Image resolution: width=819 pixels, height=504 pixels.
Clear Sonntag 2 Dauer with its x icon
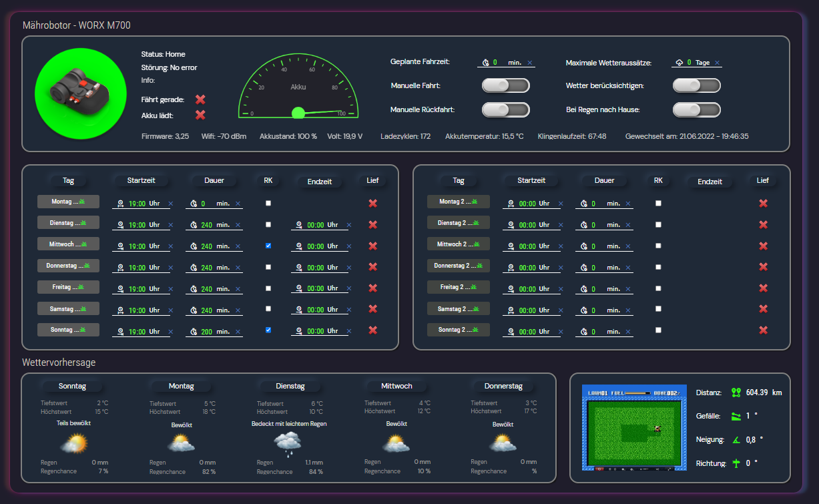(628, 331)
